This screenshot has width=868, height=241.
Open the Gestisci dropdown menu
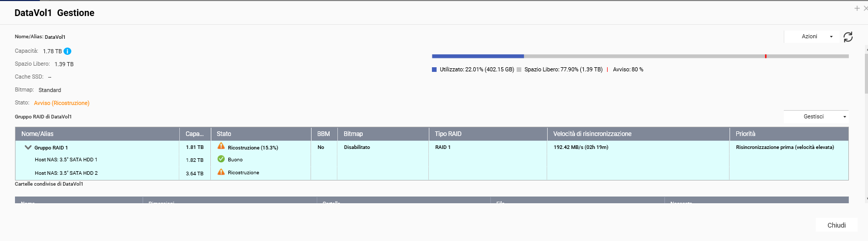tap(816, 117)
